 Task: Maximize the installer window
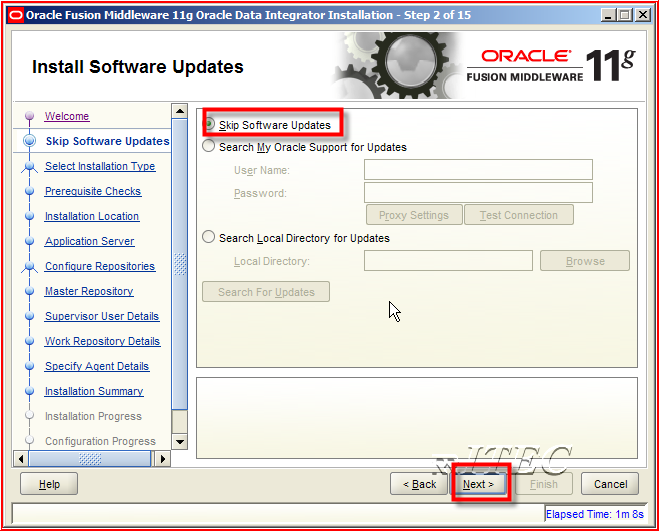coord(625,15)
